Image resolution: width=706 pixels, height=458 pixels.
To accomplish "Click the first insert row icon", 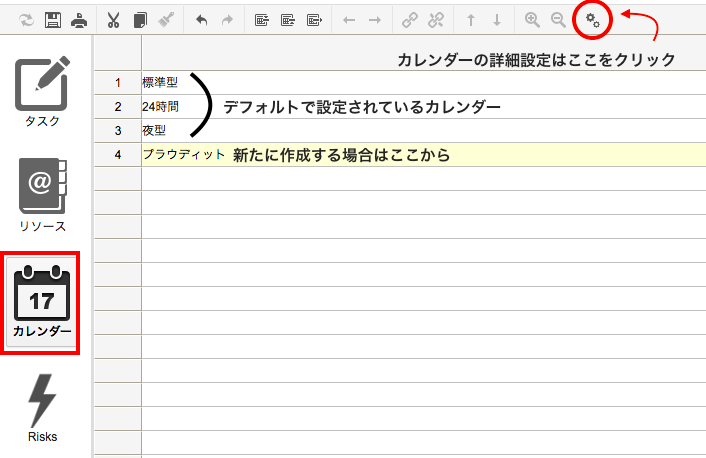I will [262, 20].
